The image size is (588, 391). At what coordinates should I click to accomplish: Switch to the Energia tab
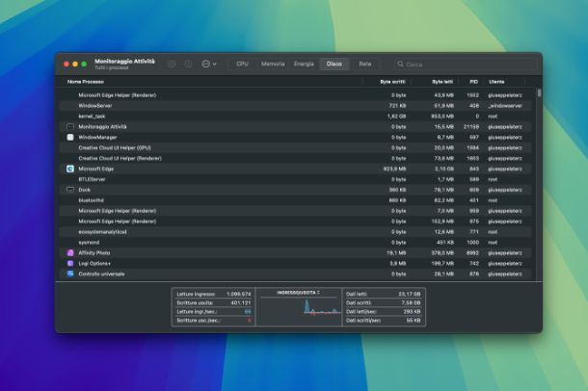(304, 64)
